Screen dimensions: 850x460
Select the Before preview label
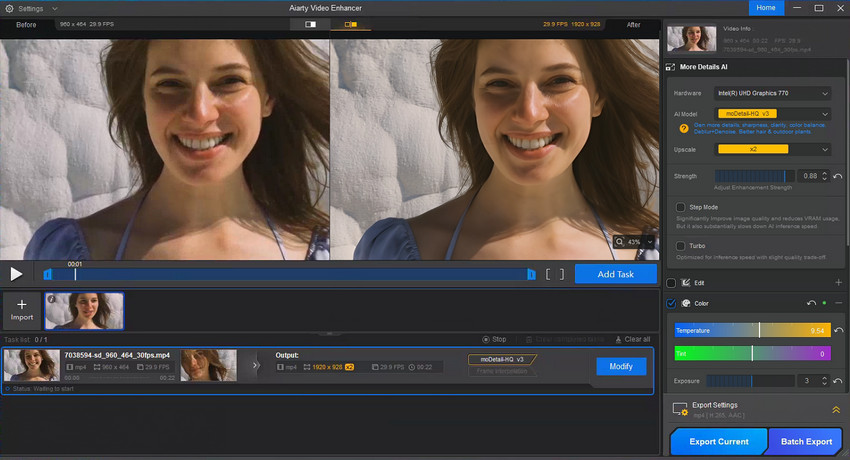[26, 25]
